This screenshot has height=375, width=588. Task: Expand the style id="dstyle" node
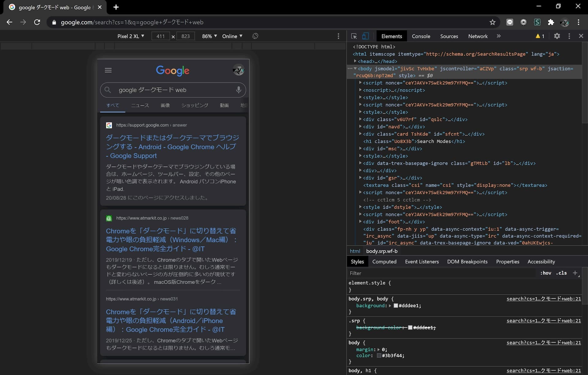360,207
